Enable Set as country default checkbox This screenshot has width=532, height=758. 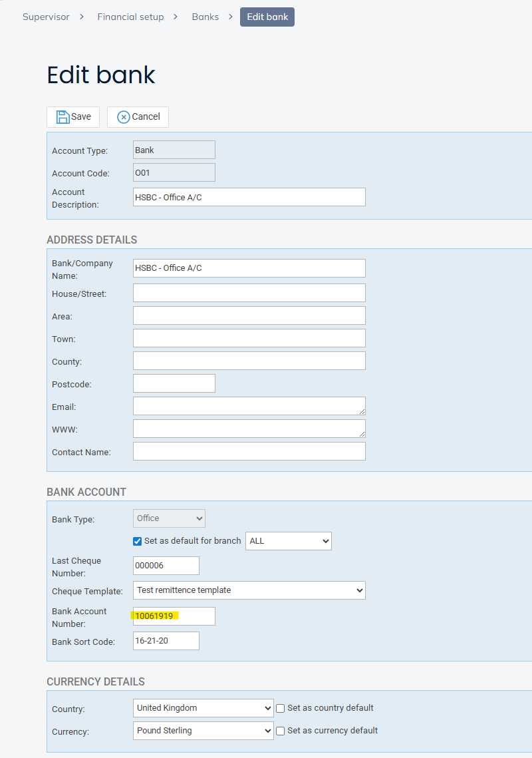pos(281,708)
